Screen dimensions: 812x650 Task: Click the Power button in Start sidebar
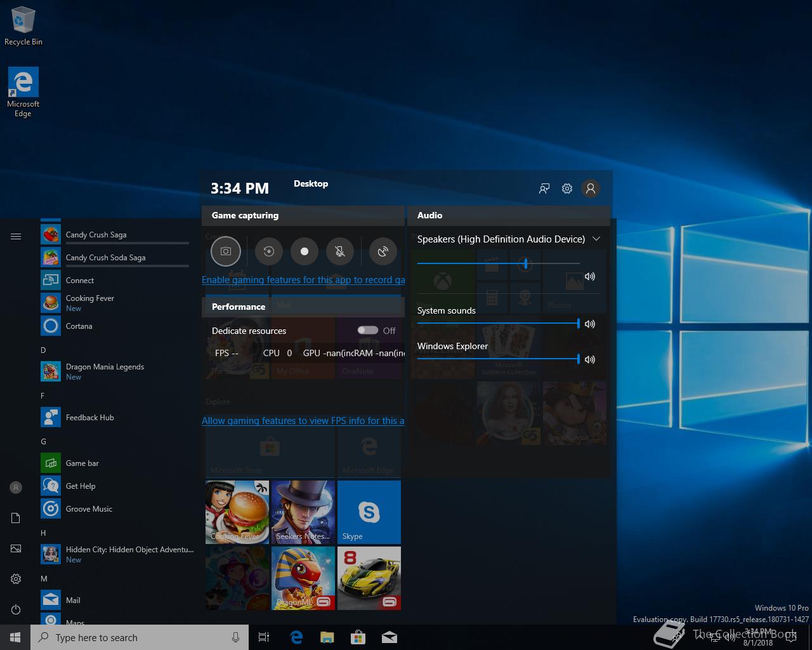16,609
